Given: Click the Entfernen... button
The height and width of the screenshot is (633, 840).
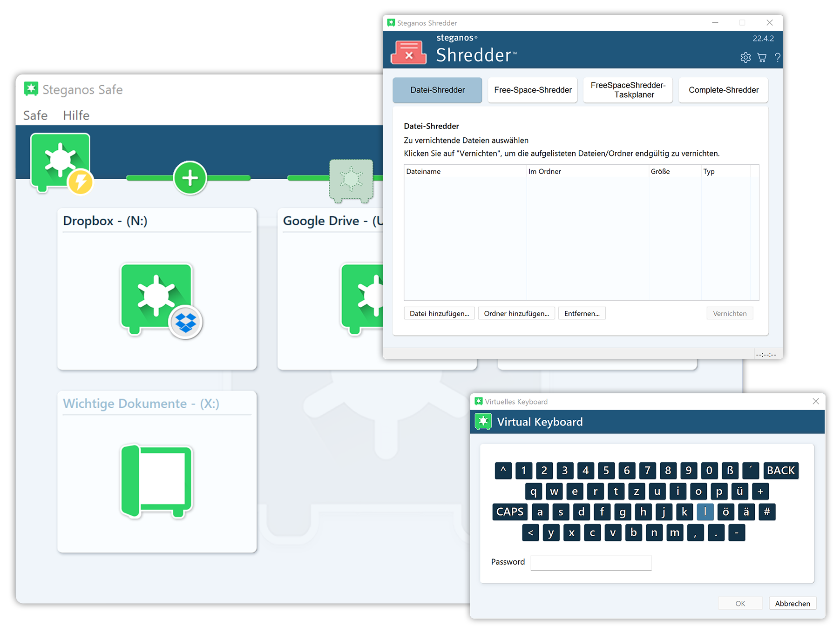Looking at the screenshot, I should 582,313.
